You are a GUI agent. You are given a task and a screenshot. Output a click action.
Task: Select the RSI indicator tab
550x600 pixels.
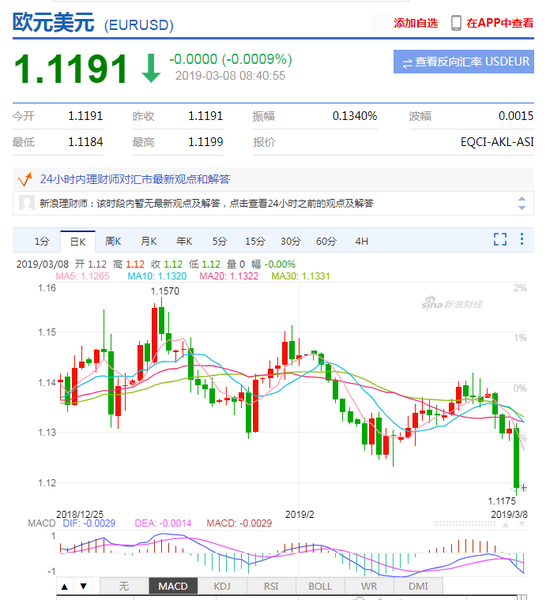point(271,586)
